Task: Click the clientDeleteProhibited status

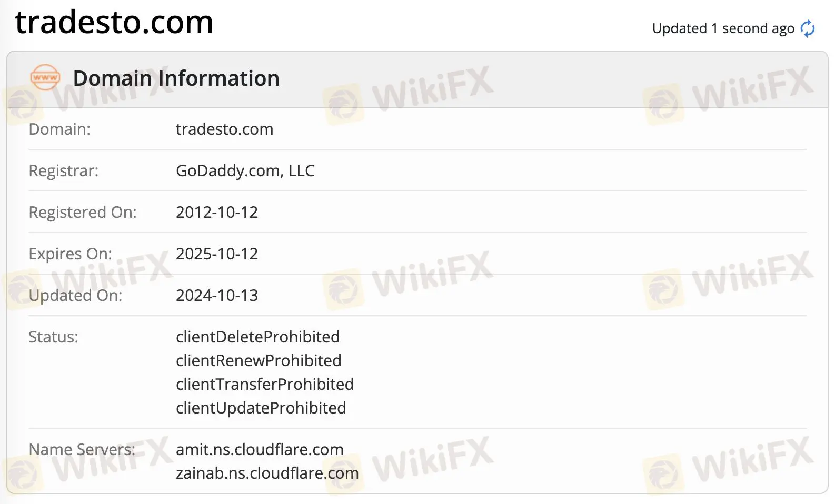Action: (257, 337)
